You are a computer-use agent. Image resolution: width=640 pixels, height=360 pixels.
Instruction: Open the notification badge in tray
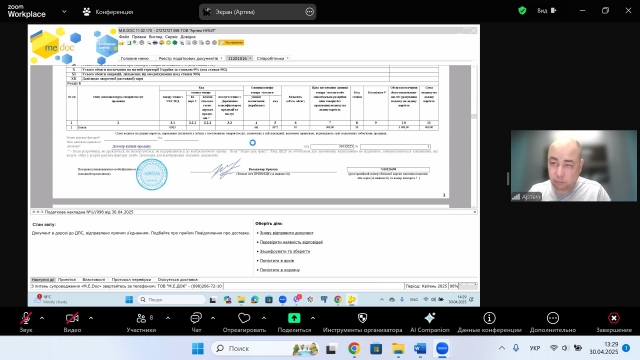tap(626, 348)
